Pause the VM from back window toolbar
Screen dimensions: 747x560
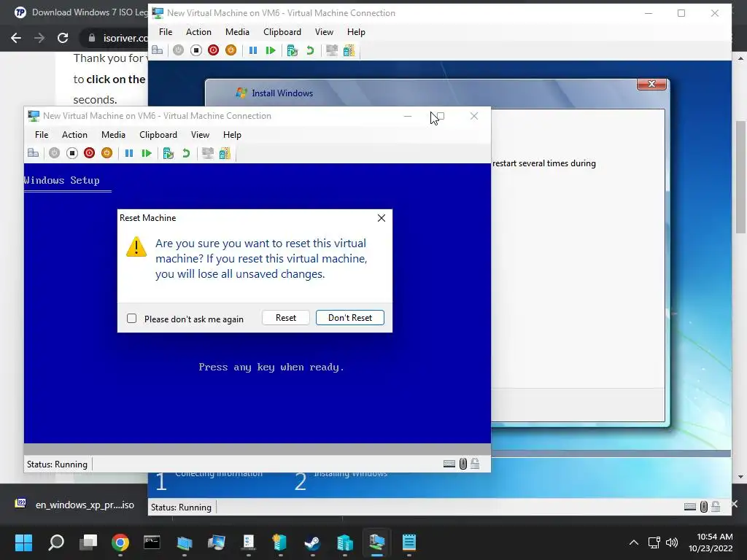click(x=253, y=50)
